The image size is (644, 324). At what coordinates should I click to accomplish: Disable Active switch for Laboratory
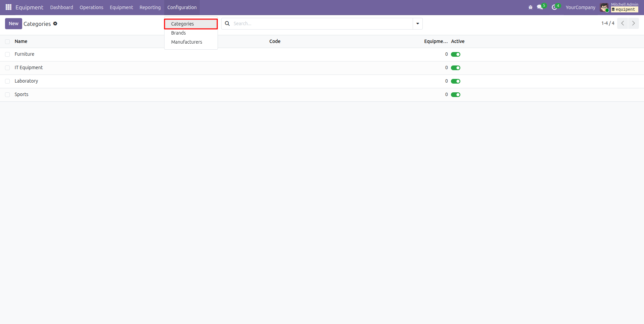click(x=456, y=81)
